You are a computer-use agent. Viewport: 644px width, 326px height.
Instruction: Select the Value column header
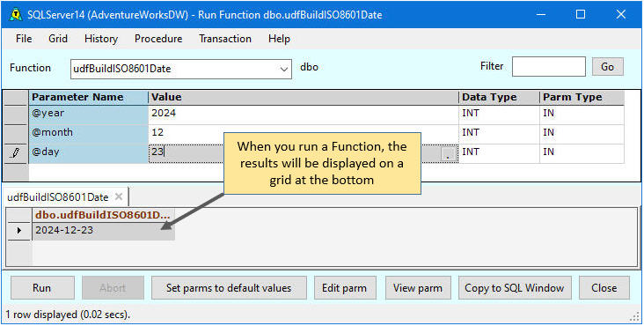click(304, 98)
